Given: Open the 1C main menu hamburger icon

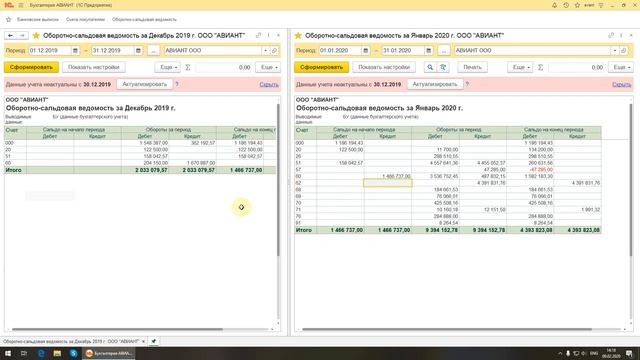Looking at the screenshot, I should click(x=21, y=5).
